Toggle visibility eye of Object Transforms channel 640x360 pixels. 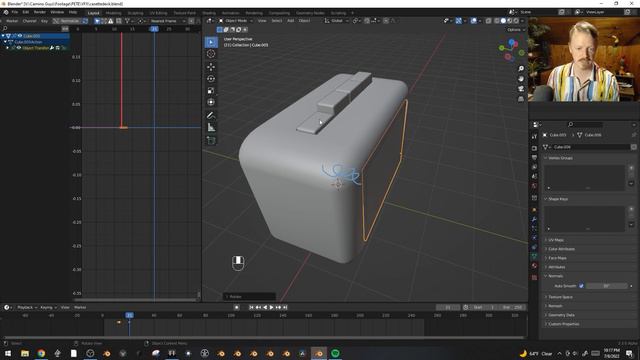pos(18,48)
